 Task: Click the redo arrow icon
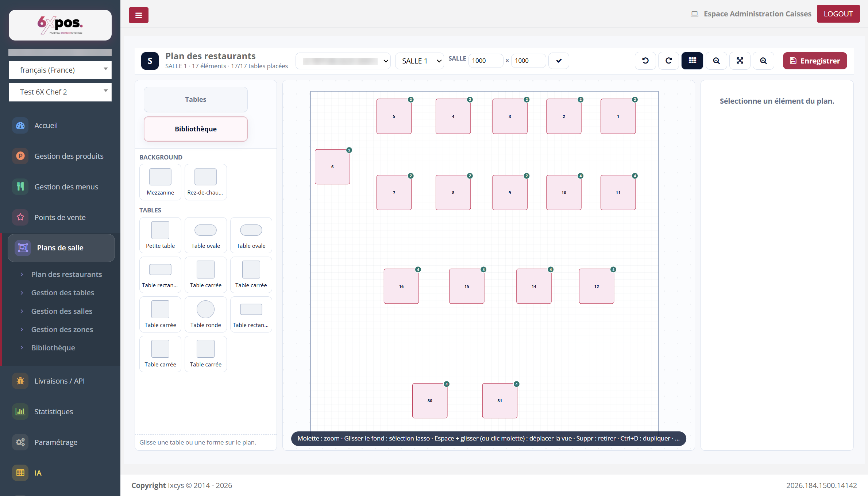click(x=668, y=61)
